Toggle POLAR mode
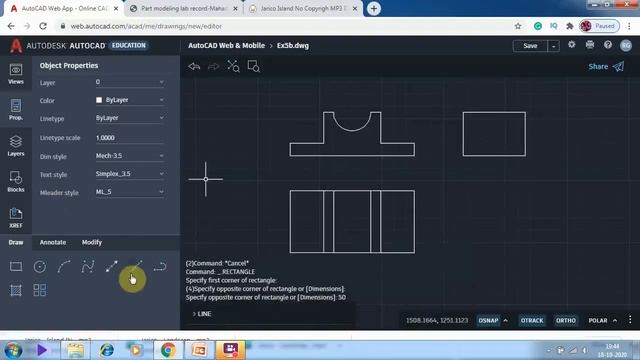Screen dimensions: 640x360 (x=598, y=320)
